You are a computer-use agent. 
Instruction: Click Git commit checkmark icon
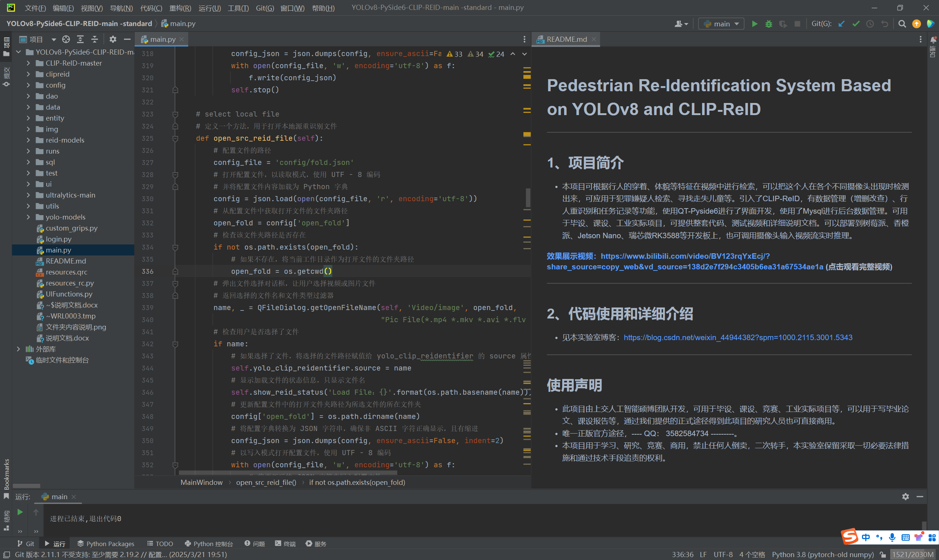pos(856,24)
